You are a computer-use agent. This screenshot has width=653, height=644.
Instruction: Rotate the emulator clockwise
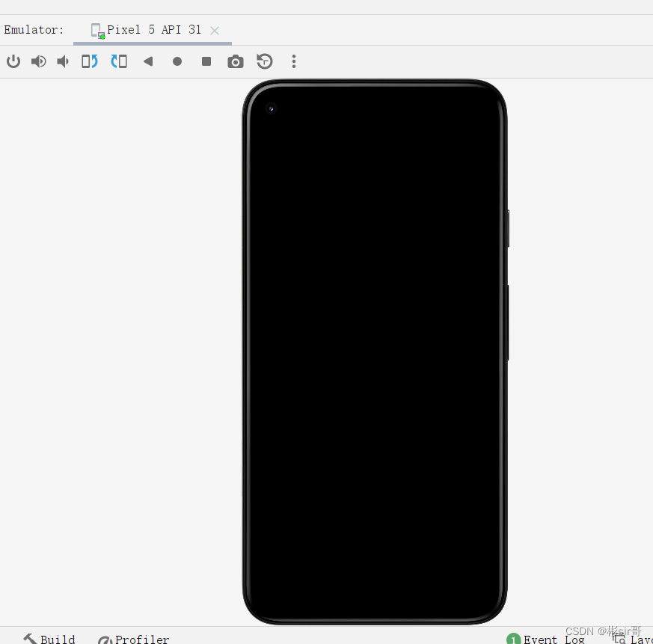point(119,61)
